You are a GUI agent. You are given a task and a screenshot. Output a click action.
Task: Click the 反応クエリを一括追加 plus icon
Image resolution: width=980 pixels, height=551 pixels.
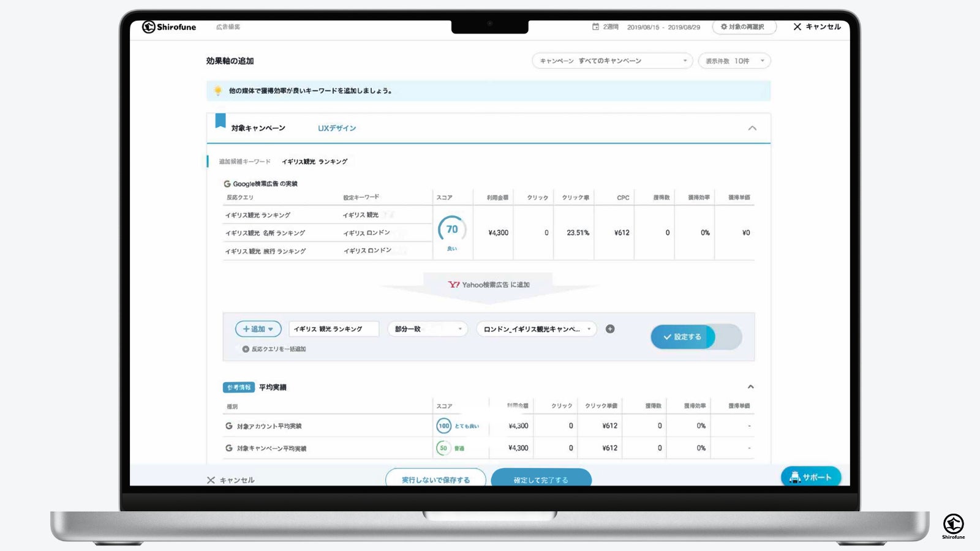[246, 349]
